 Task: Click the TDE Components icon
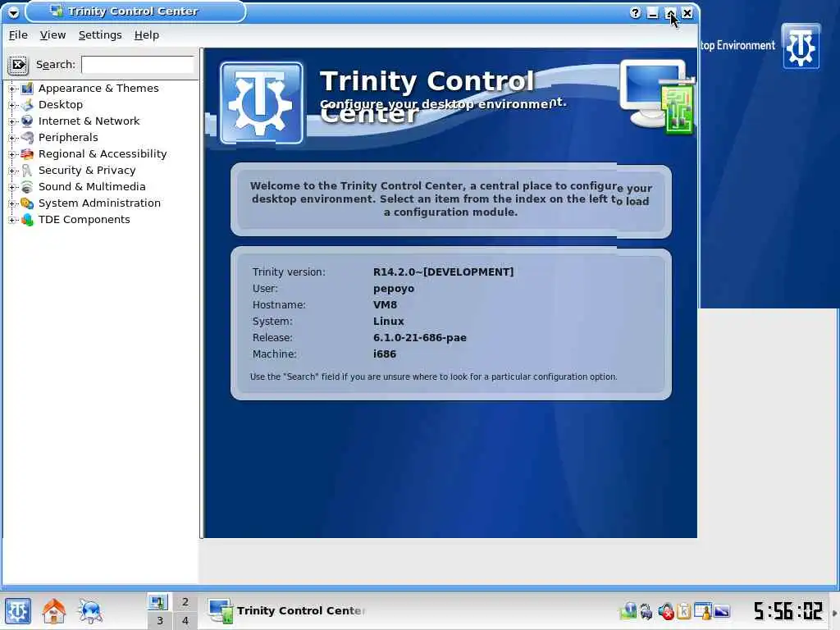click(x=27, y=220)
